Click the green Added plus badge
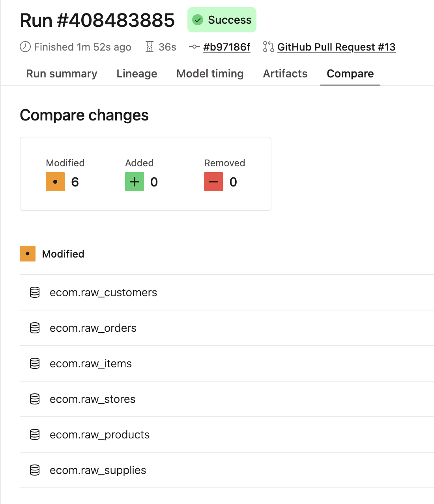The width and height of the screenshot is (434, 504). (x=134, y=182)
